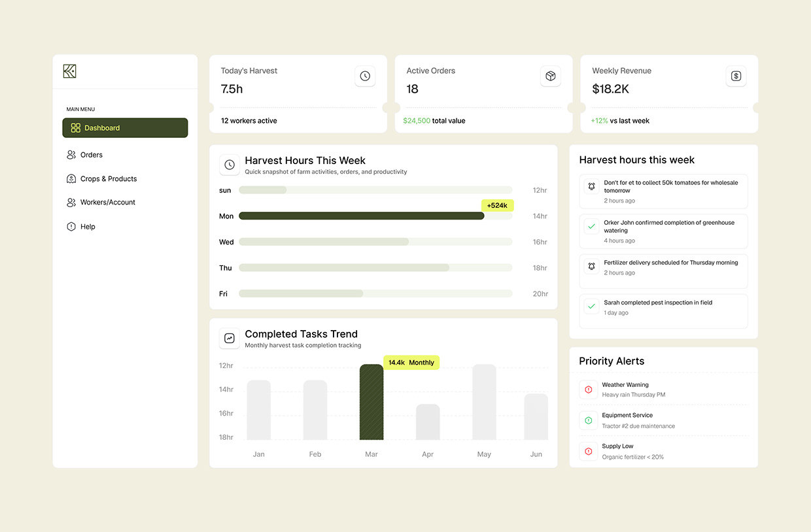Click the farm logo at the sidebar top
This screenshot has height=532, width=811.
pyautogui.click(x=69, y=71)
